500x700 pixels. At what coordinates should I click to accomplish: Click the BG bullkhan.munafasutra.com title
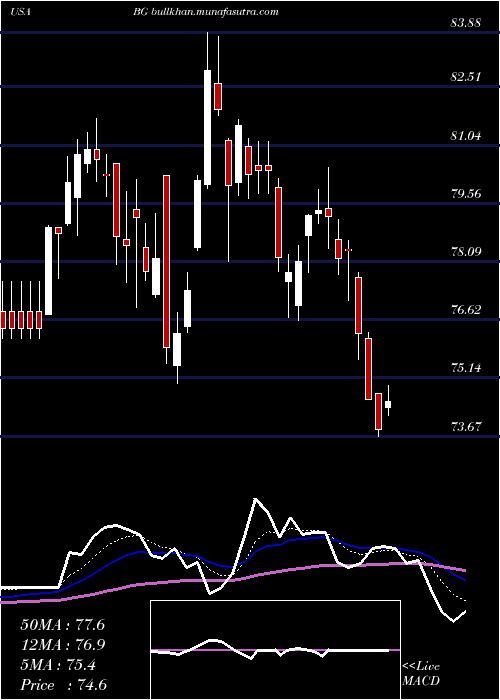206,12
